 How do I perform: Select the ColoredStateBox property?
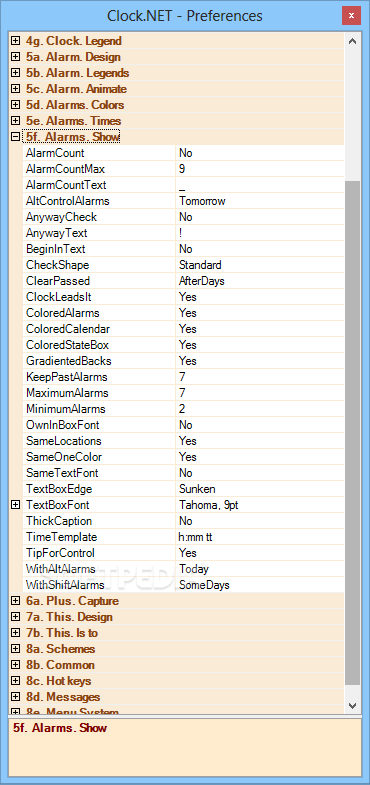pyautogui.click(x=67, y=345)
